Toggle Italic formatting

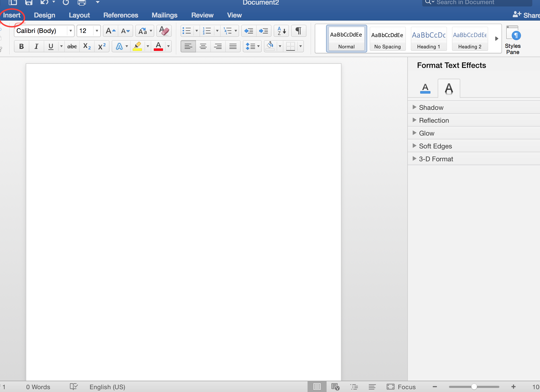[36, 46]
